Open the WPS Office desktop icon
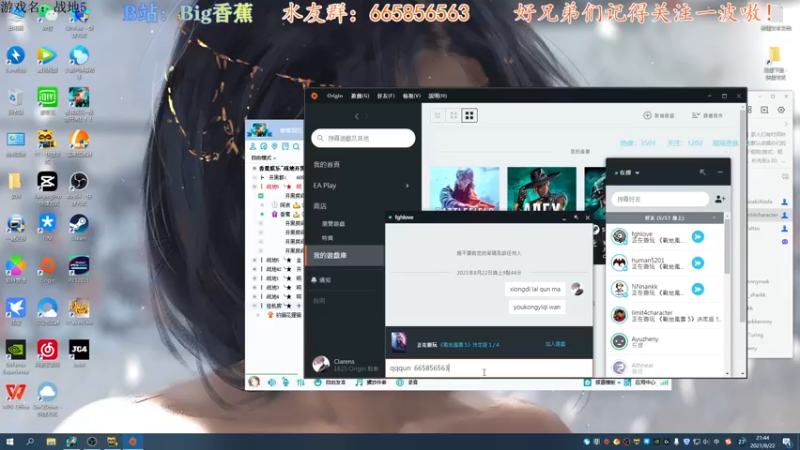This screenshot has width=800, height=450. [x=16, y=396]
